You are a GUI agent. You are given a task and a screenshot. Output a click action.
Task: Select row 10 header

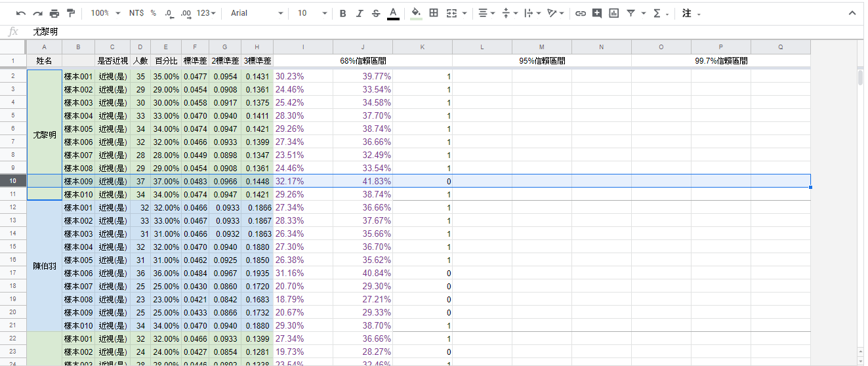(x=13, y=181)
